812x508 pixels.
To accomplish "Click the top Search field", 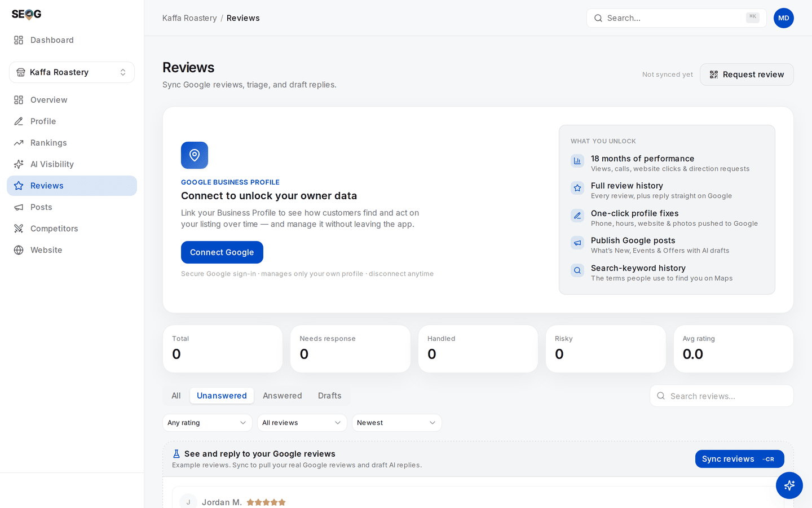I will tap(676, 18).
